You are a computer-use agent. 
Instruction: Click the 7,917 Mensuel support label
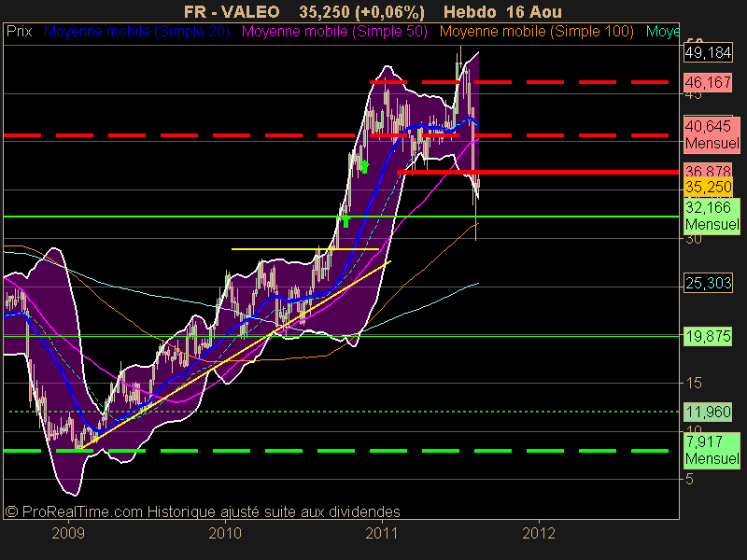(x=712, y=450)
